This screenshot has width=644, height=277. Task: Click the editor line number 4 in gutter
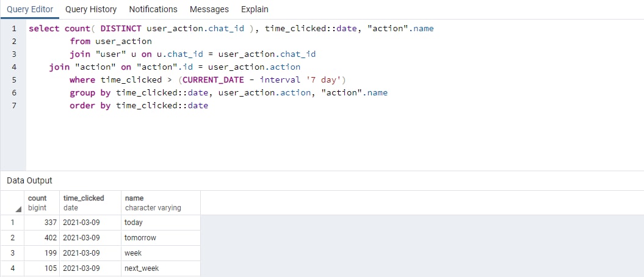click(x=15, y=67)
